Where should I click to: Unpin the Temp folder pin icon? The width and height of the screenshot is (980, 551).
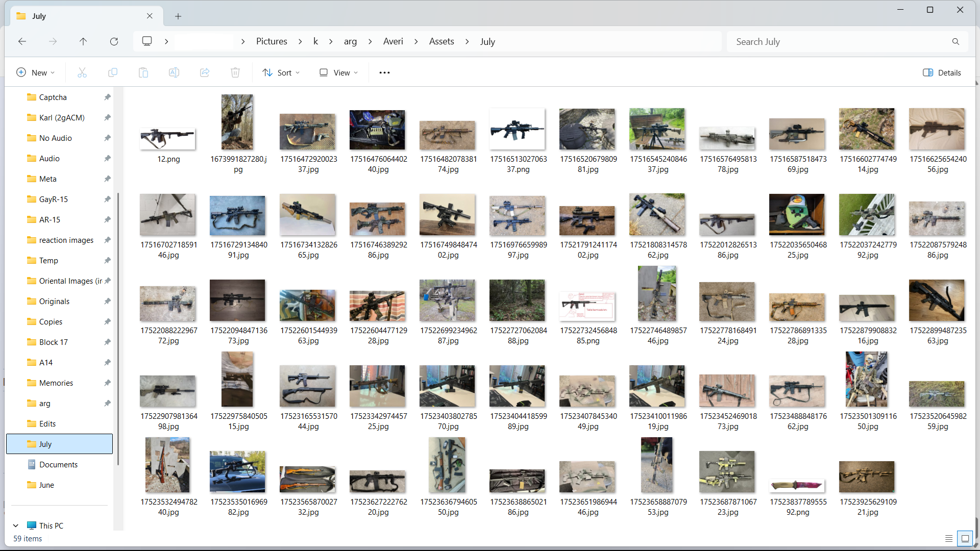(x=107, y=260)
